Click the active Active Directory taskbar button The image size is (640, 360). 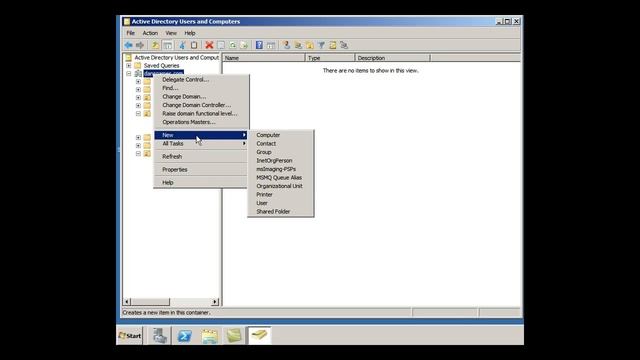click(x=259, y=336)
